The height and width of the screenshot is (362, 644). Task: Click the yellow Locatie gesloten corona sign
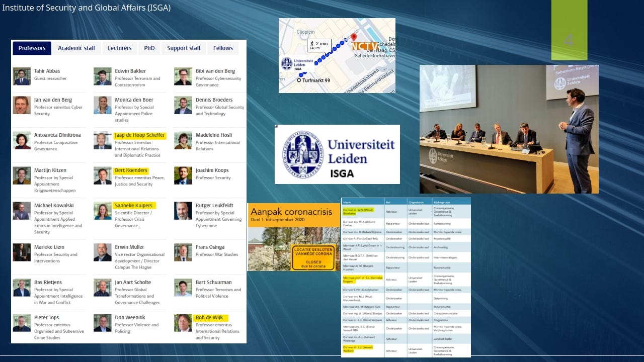pyautogui.click(x=313, y=257)
